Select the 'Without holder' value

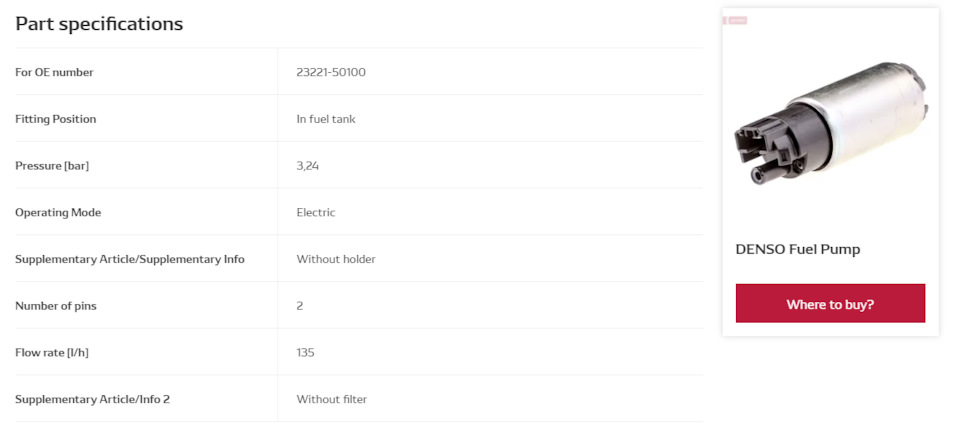pyautogui.click(x=336, y=259)
